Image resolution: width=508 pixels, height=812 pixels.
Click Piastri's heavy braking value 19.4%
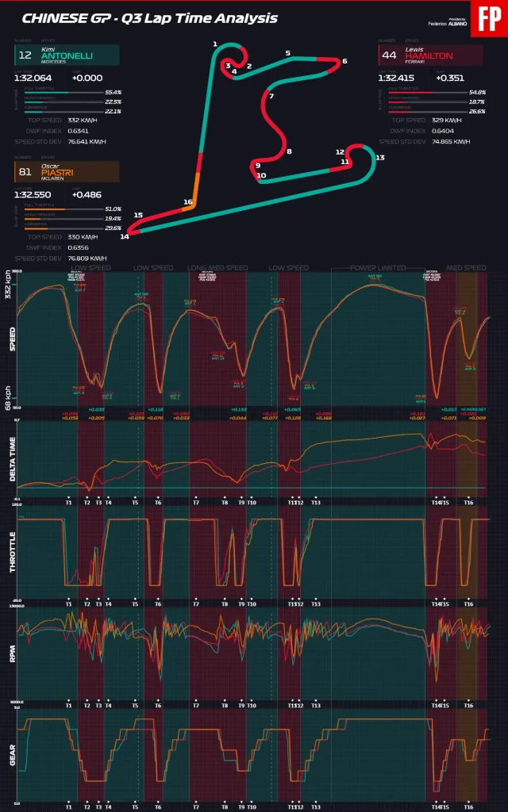[113, 219]
